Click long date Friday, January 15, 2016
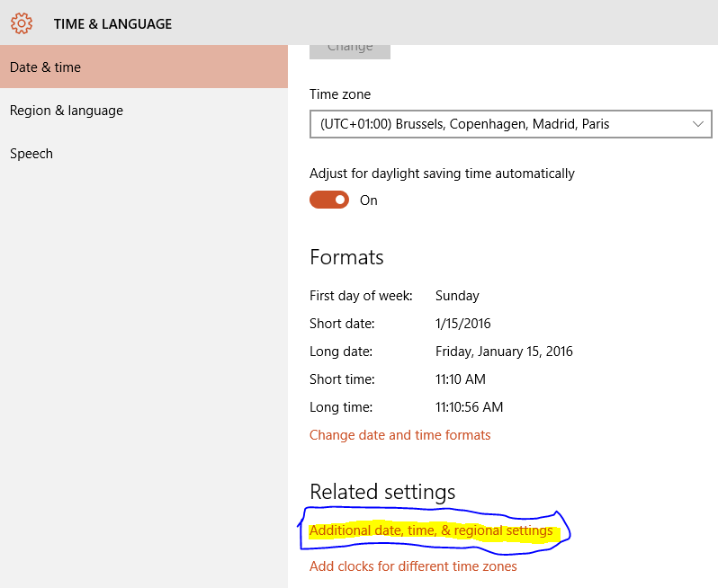The height and width of the screenshot is (588, 718). coord(504,352)
